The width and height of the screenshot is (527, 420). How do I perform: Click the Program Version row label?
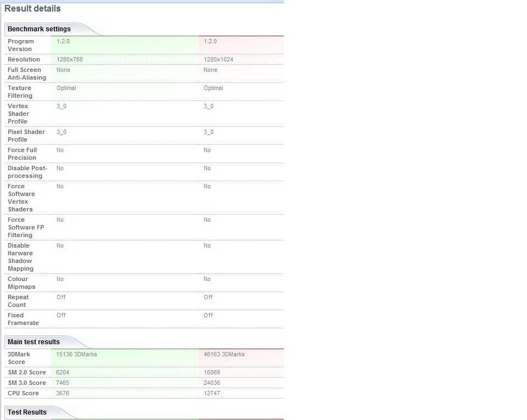21,45
